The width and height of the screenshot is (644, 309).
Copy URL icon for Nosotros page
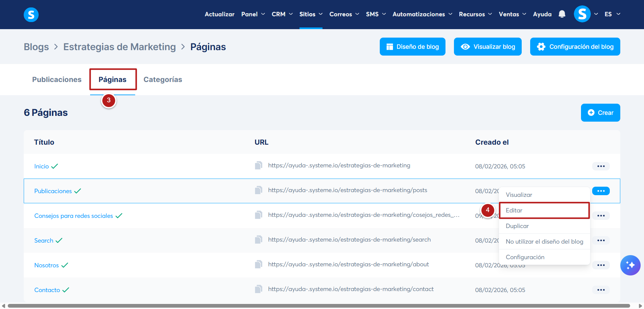click(x=258, y=264)
